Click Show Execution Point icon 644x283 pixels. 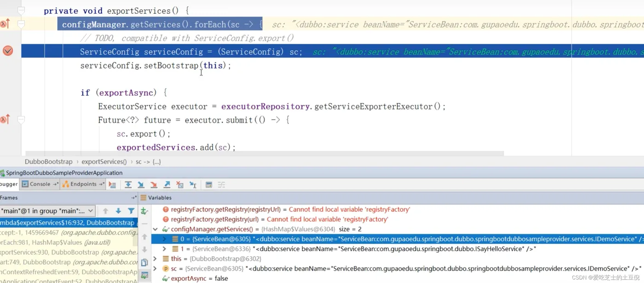[112, 185]
